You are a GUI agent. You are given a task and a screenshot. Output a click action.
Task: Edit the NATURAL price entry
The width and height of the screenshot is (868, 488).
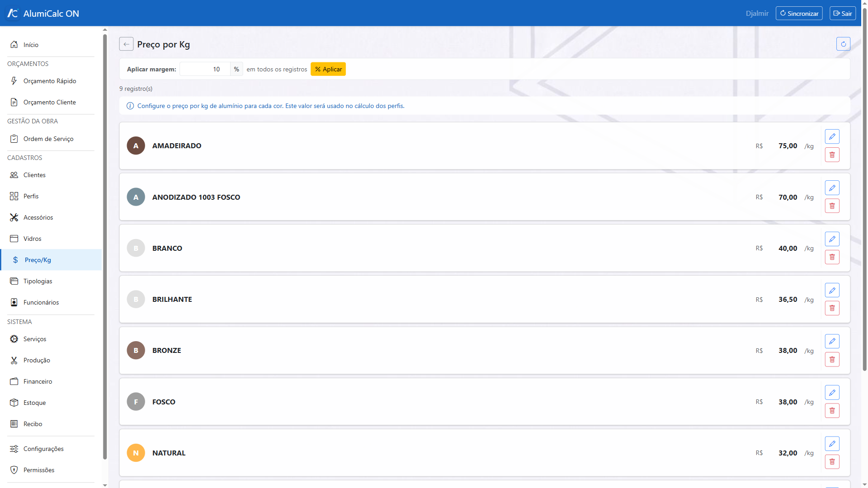click(832, 444)
